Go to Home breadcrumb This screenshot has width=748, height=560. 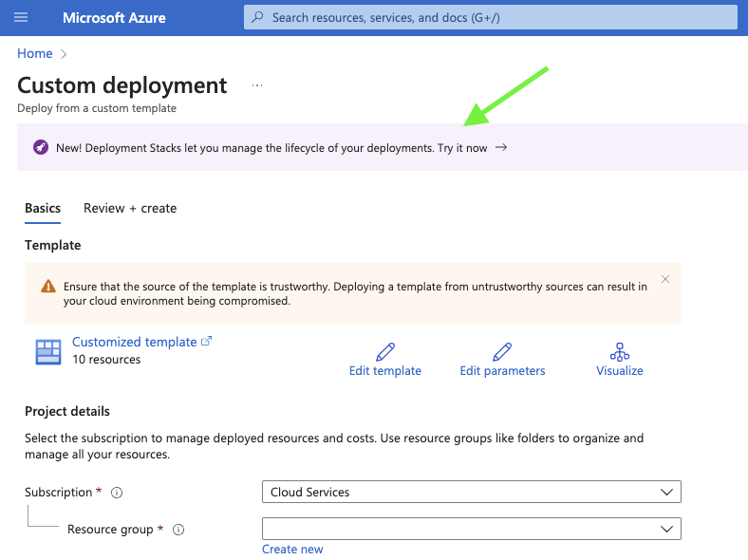click(x=35, y=53)
